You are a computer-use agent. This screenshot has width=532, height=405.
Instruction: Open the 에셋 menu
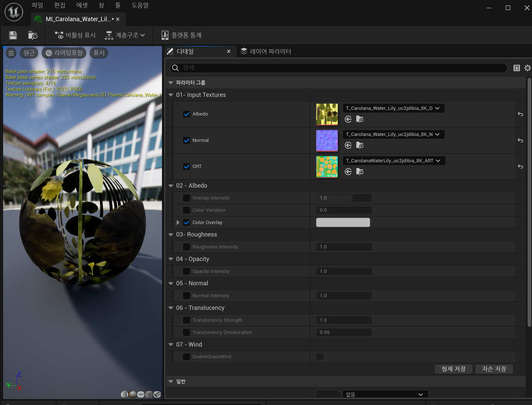tap(82, 5)
